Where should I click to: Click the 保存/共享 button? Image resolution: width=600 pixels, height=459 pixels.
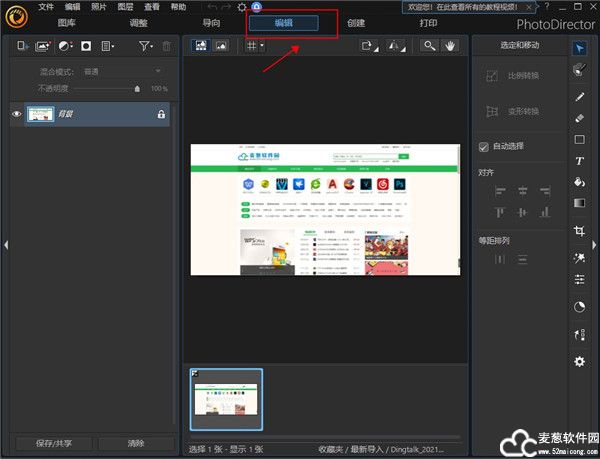tap(53, 443)
